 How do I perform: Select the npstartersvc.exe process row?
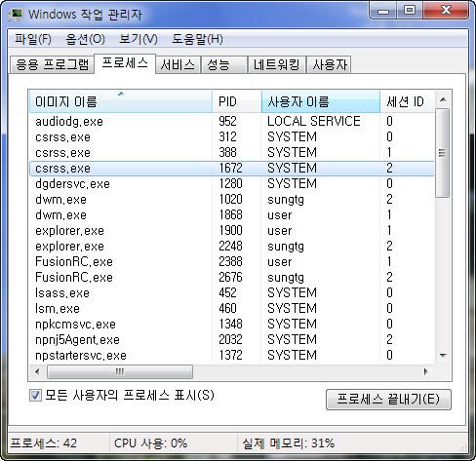click(232, 356)
